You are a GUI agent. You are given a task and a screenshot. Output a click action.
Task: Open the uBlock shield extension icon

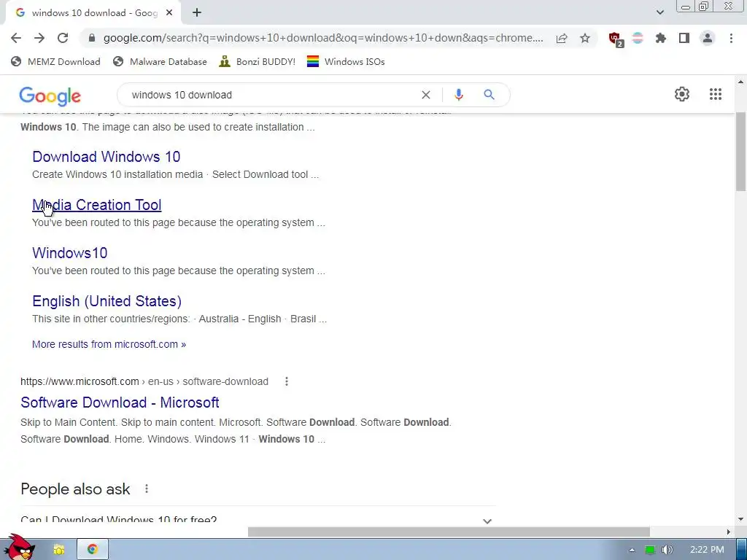pyautogui.click(x=616, y=39)
